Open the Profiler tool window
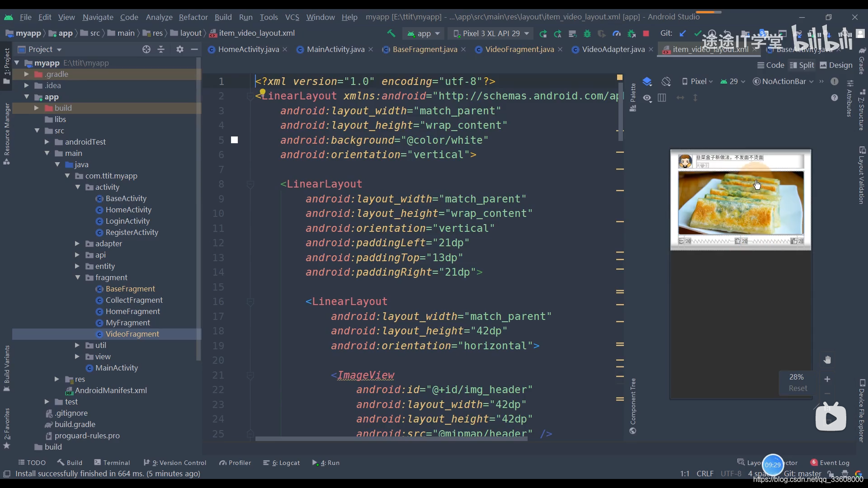 [235, 463]
